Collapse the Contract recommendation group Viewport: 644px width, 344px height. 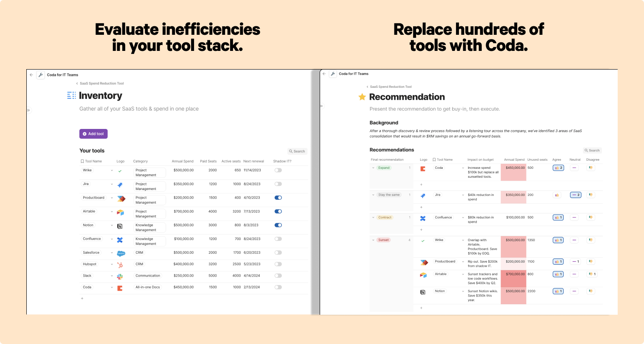pyautogui.click(x=373, y=218)
